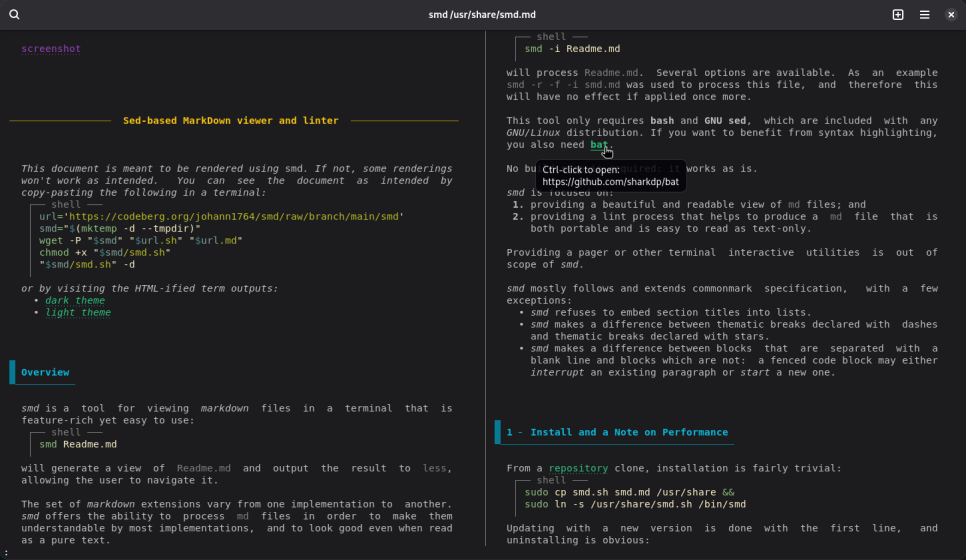Click the purple 'screenshot' link
966x560 pixels.
coord(51,48)
